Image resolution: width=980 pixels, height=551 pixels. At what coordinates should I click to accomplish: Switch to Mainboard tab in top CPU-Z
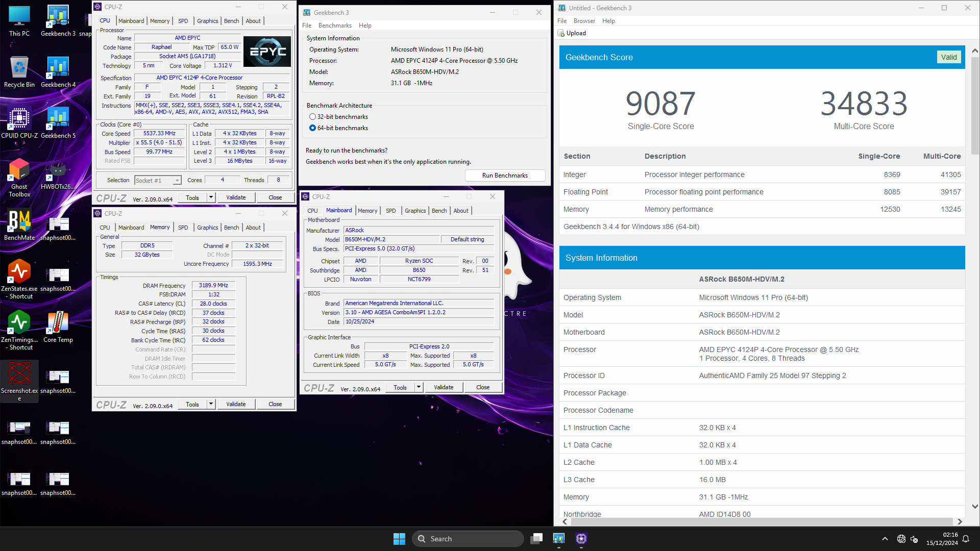pyautogui.click(x=131, y=21)
